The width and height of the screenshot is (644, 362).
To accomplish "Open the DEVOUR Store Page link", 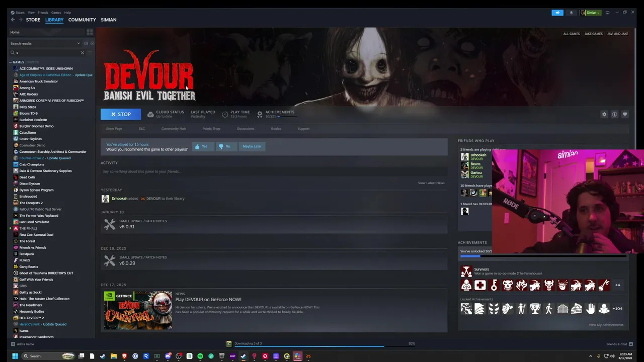I will click(114, 129).
